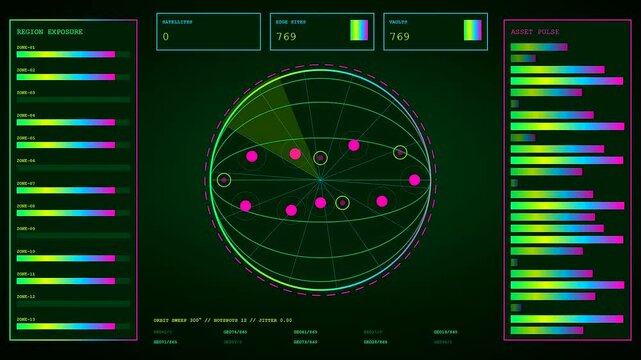
Task: Select the empty ZONE-12 exposure bar
Action: 73,304
